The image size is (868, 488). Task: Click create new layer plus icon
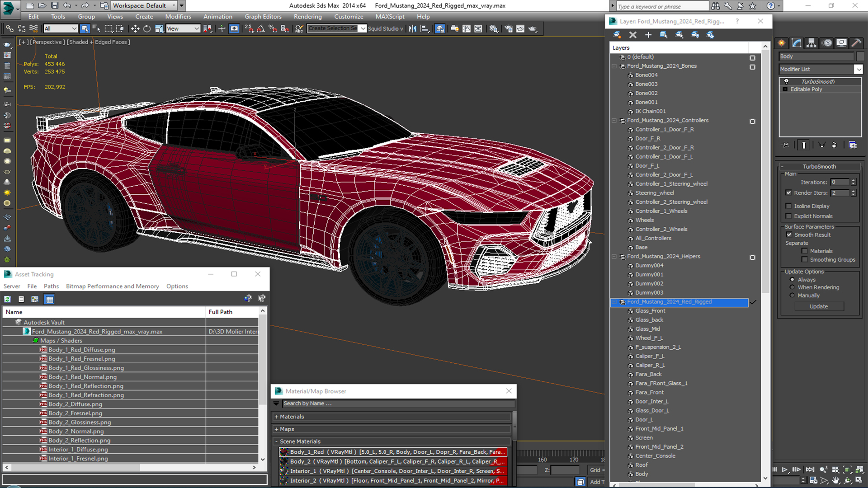pyautogui.click(x=648, y=35)
